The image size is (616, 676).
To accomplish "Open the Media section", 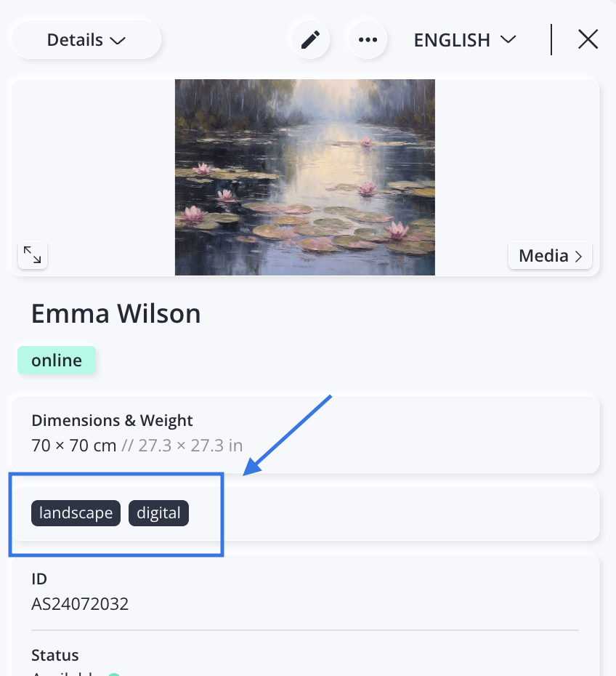I will 550,256.
